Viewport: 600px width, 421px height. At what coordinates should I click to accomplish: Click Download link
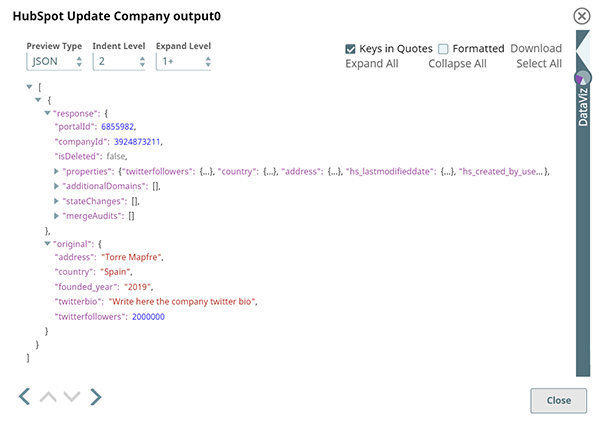[536, 49]
